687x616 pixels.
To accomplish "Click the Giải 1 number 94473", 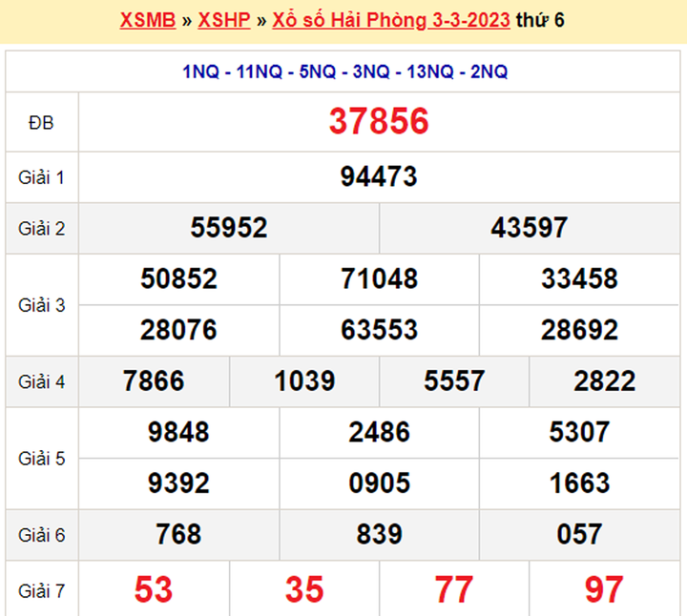I will [x=379, y=176].
